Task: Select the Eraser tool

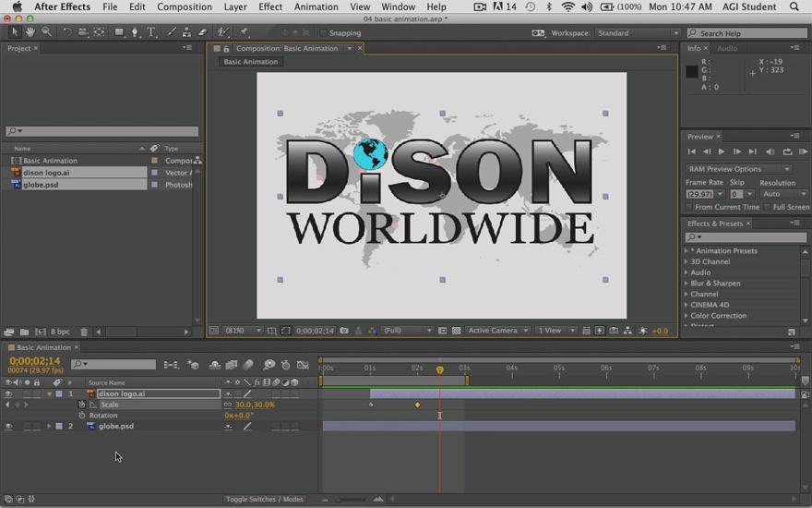Action: (202, 32)
